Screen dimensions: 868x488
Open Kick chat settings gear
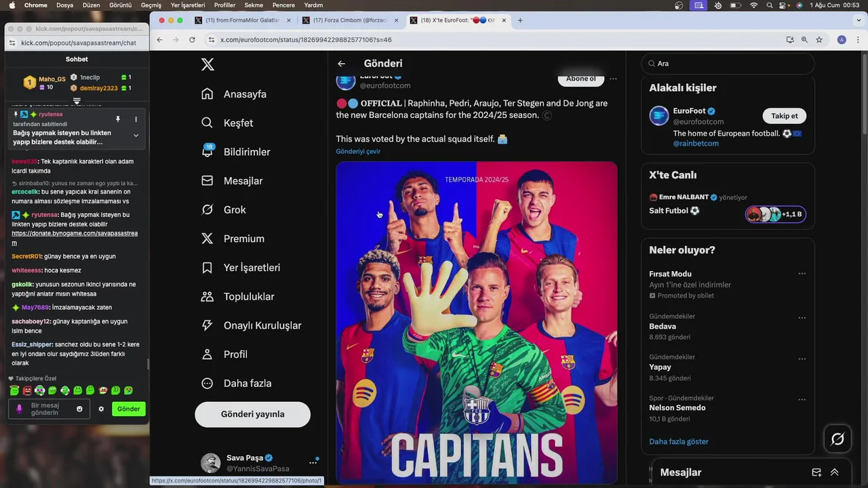(x=101, y=409)
